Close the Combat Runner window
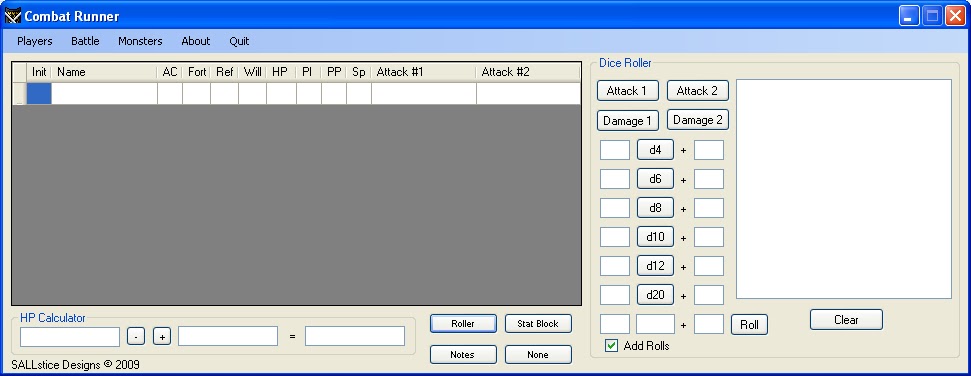The image size is (971, 376). point(955,15)
